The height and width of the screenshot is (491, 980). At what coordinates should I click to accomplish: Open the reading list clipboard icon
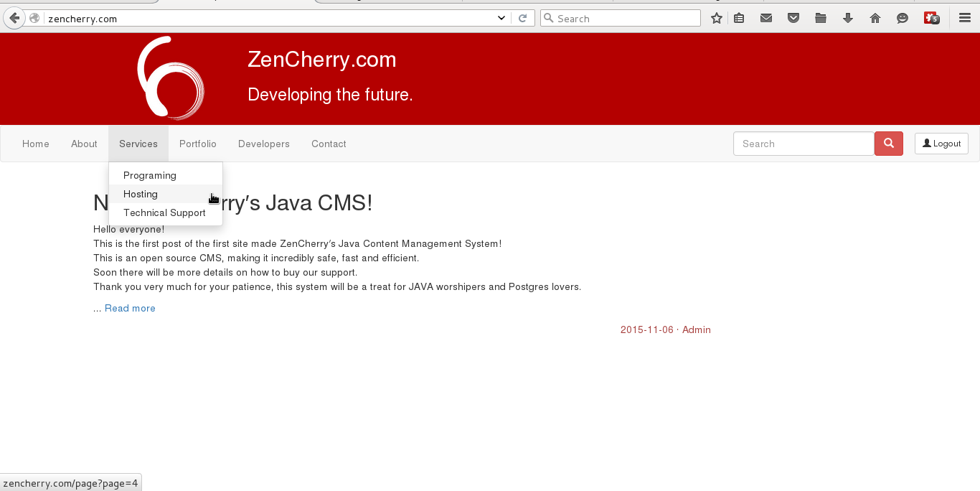tap(739, 18)
